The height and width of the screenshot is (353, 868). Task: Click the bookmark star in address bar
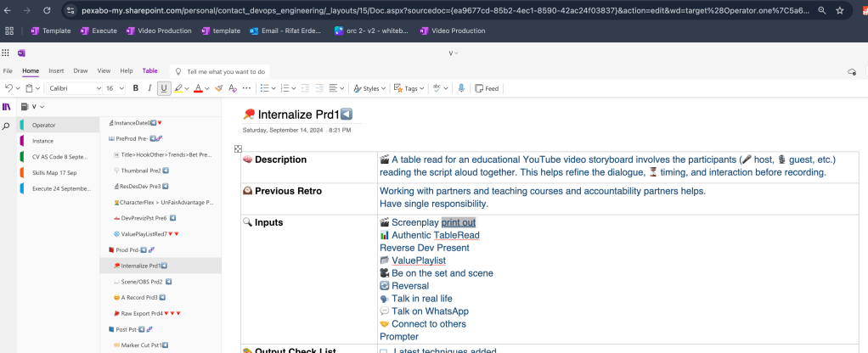point(839,10)
